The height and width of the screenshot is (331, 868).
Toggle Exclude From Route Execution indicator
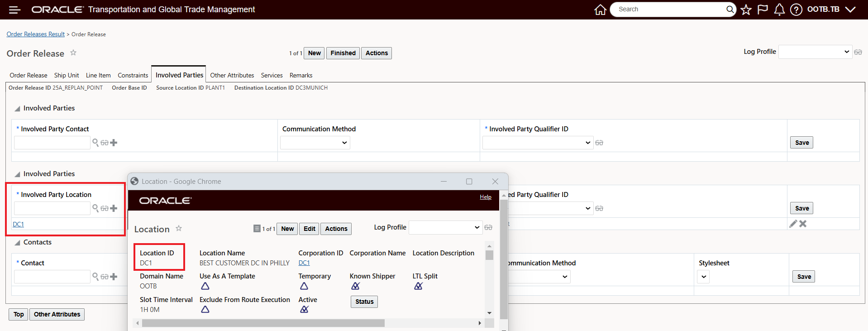tap(205, 310)
